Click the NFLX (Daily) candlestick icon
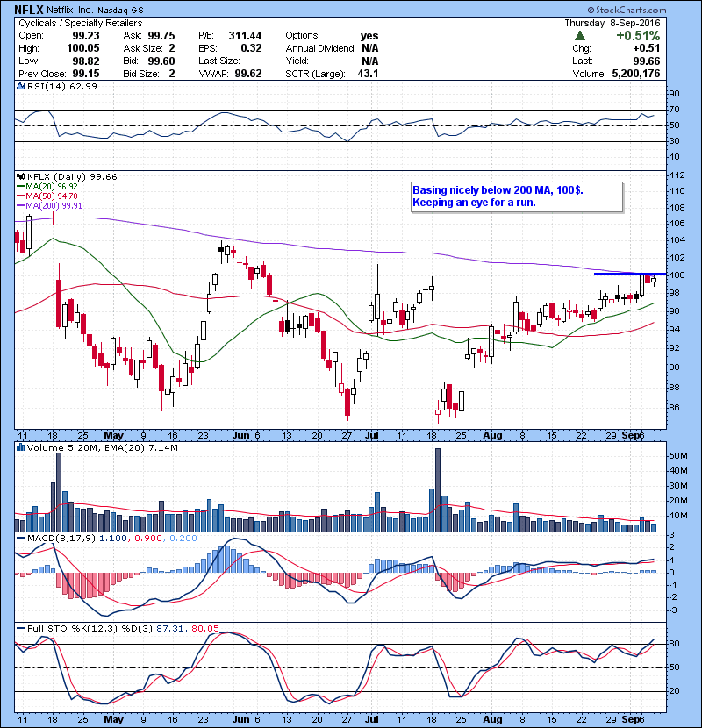The width and height of the screenshot is (702, 728). (x=20, y=176)
